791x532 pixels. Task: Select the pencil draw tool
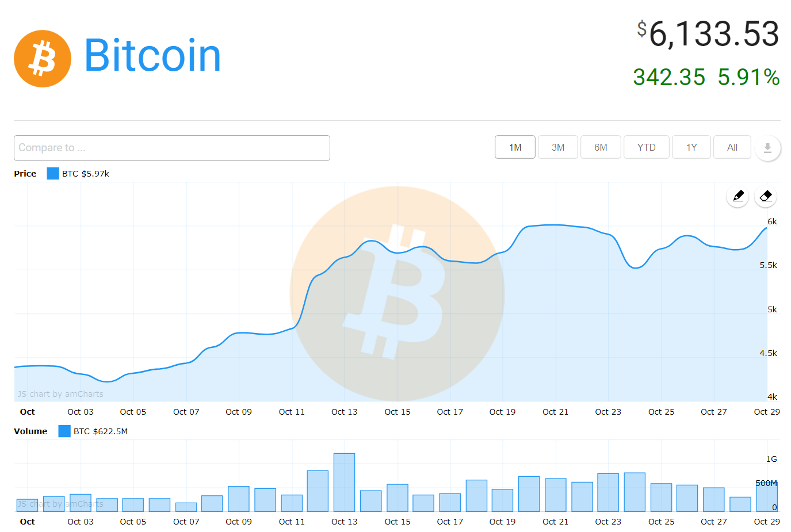[x=738, y=196]
